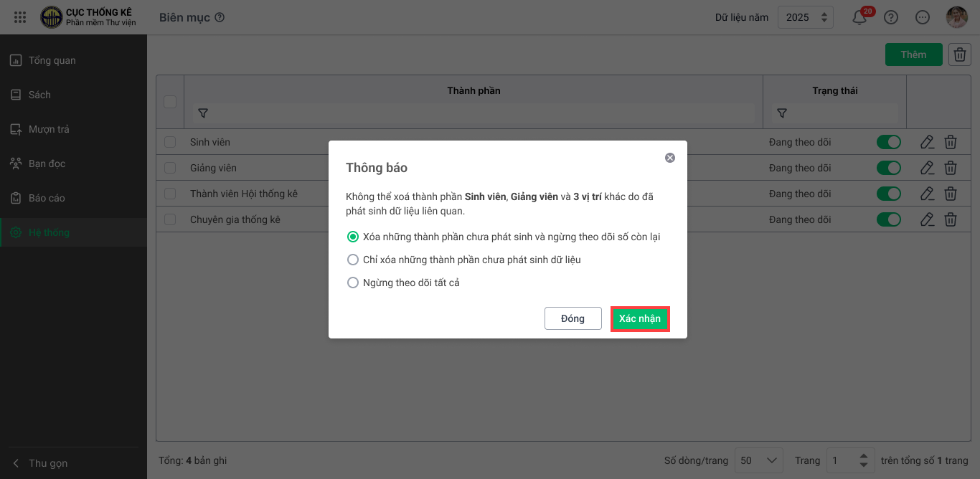The height and width of the screenshot is (479, 980).
Task: Click the apps grid launcher icon
Action: [20, 17]
